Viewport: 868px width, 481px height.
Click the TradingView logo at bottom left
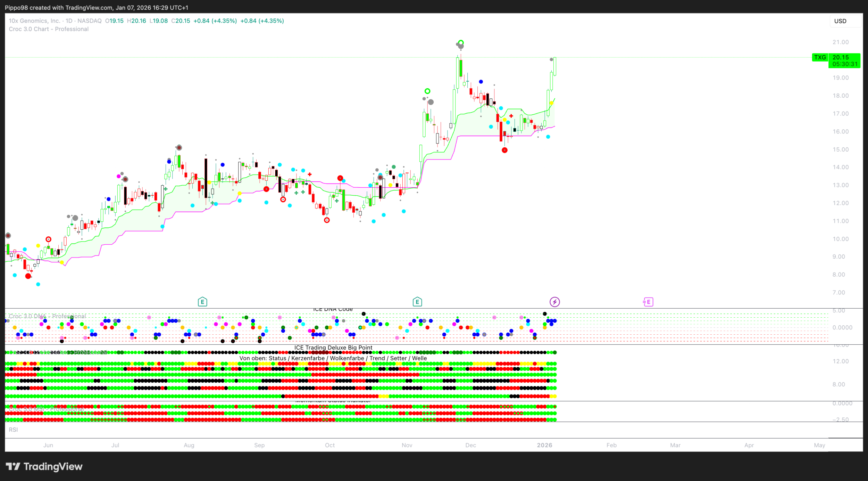tap(44, 466)
